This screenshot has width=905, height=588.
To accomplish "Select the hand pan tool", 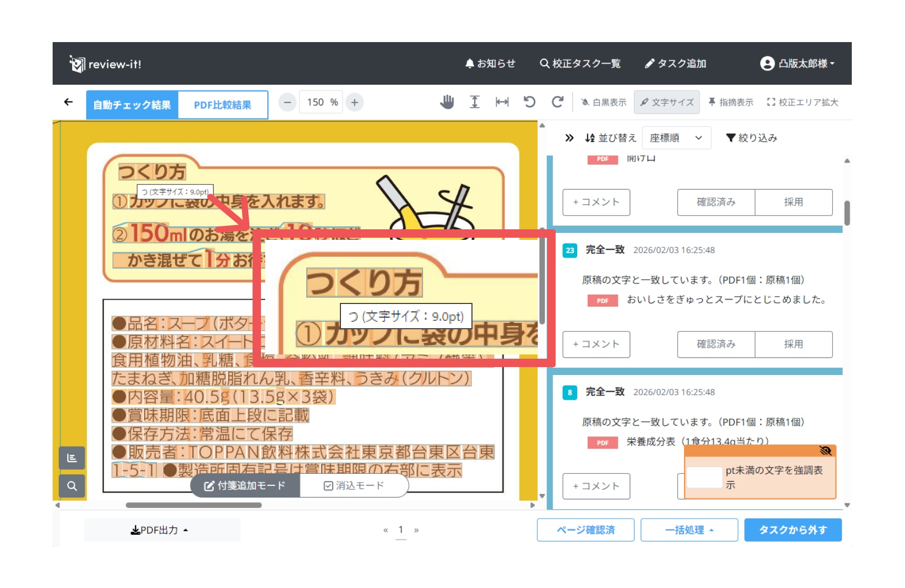I will pos(447,102).
